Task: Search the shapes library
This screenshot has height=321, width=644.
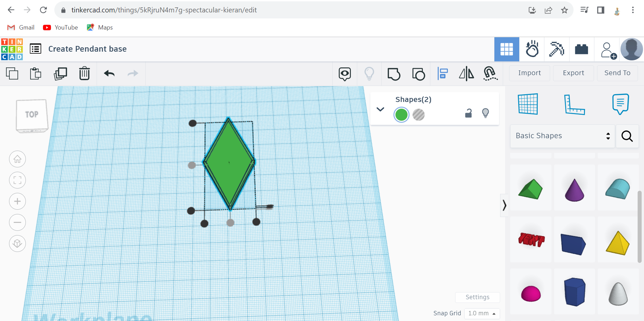Action: click(x=627, y=136)
